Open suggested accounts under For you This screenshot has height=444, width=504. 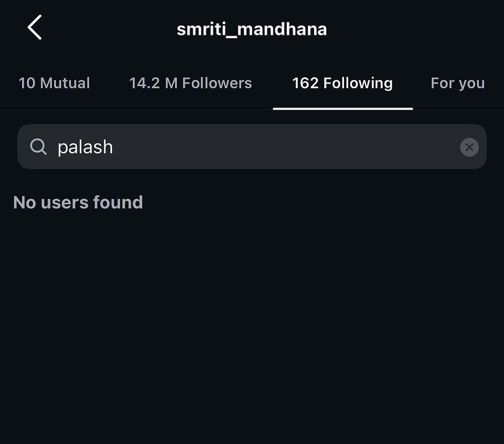point(457,83)
